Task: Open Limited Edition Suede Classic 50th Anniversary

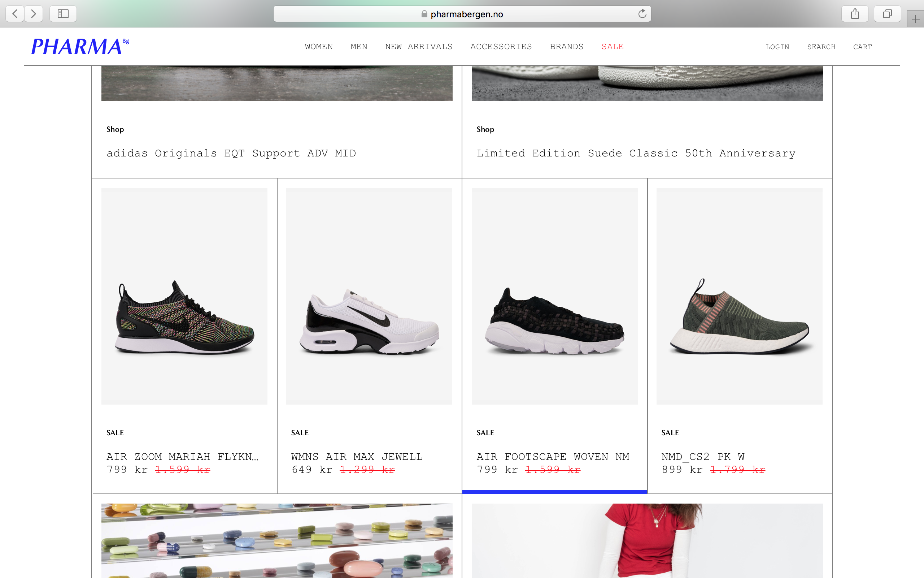Action: click(636, 153)
